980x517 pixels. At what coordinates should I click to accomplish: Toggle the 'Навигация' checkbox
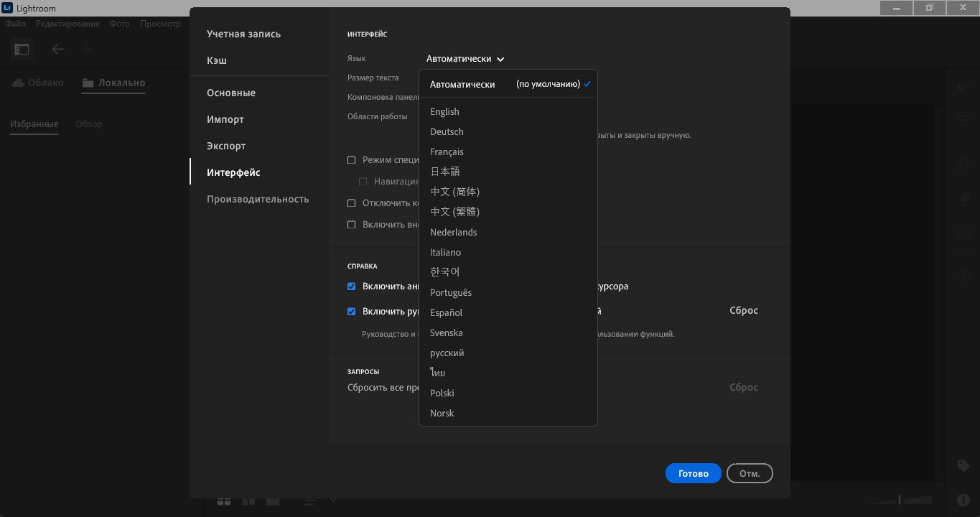coord(363,182)
